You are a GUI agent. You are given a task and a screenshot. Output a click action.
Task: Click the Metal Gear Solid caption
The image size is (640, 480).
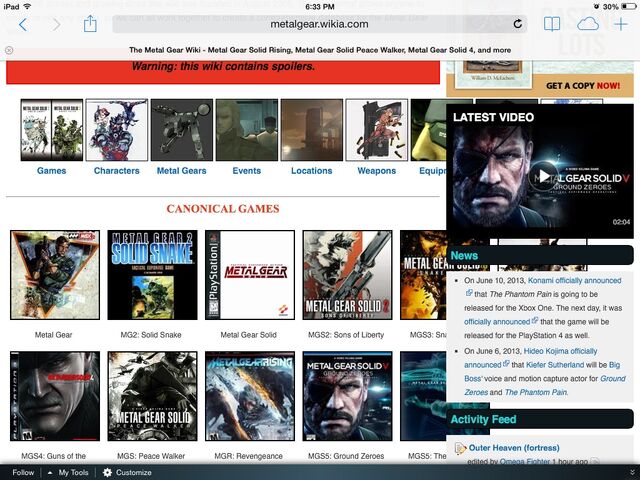coord(249,335)
